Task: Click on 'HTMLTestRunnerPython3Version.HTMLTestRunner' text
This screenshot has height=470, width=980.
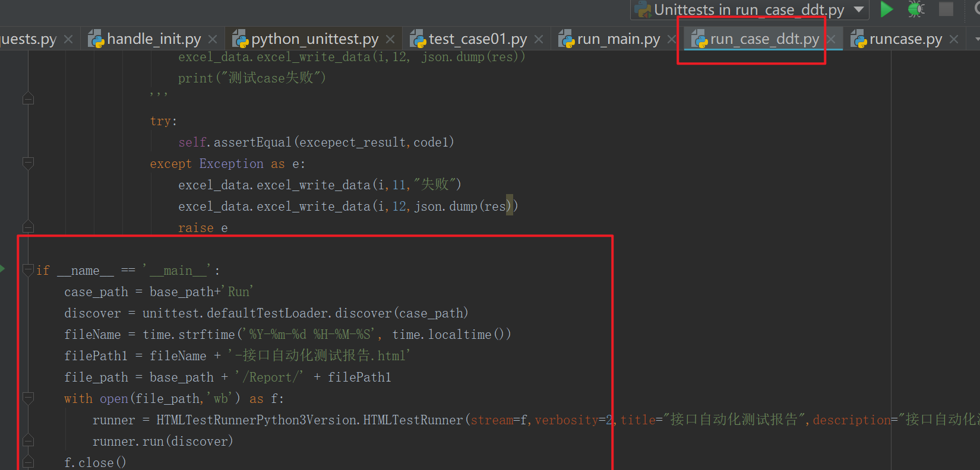Action: click(309, 420)
